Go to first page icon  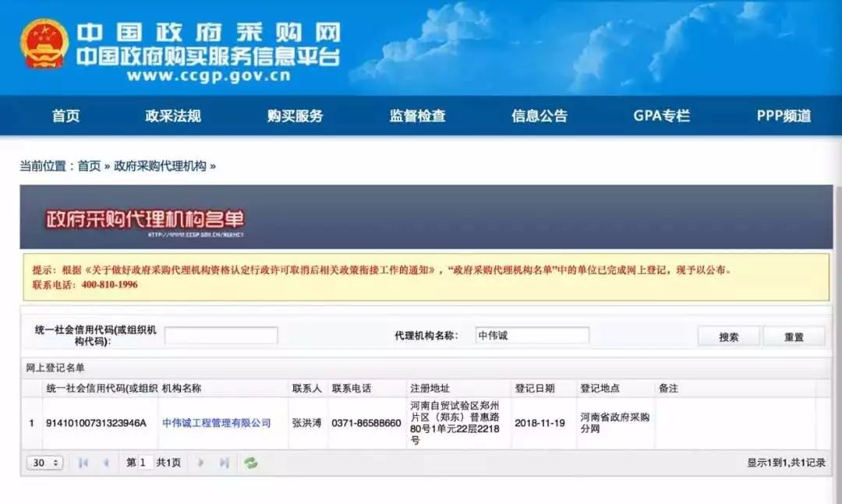[x=83, y=463]
